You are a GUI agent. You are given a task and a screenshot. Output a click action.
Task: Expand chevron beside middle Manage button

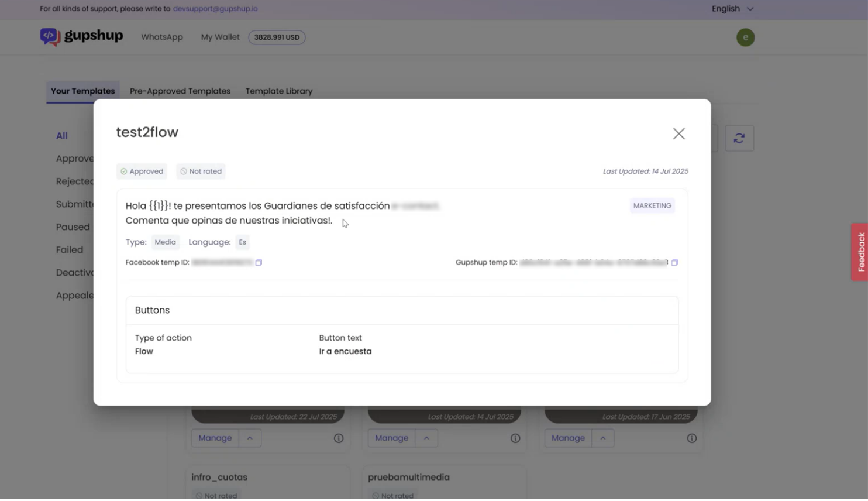coord(426,438)
